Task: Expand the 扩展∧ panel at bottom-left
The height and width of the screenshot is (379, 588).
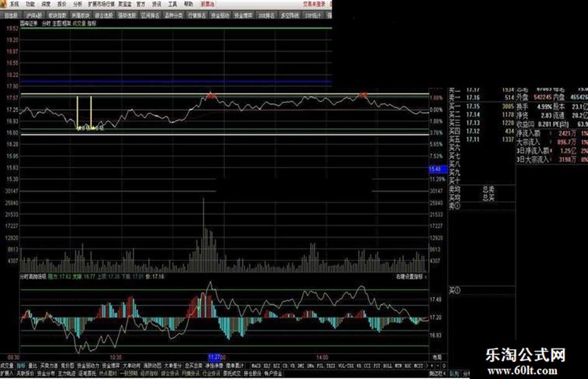Action: [x=7, y=374]
